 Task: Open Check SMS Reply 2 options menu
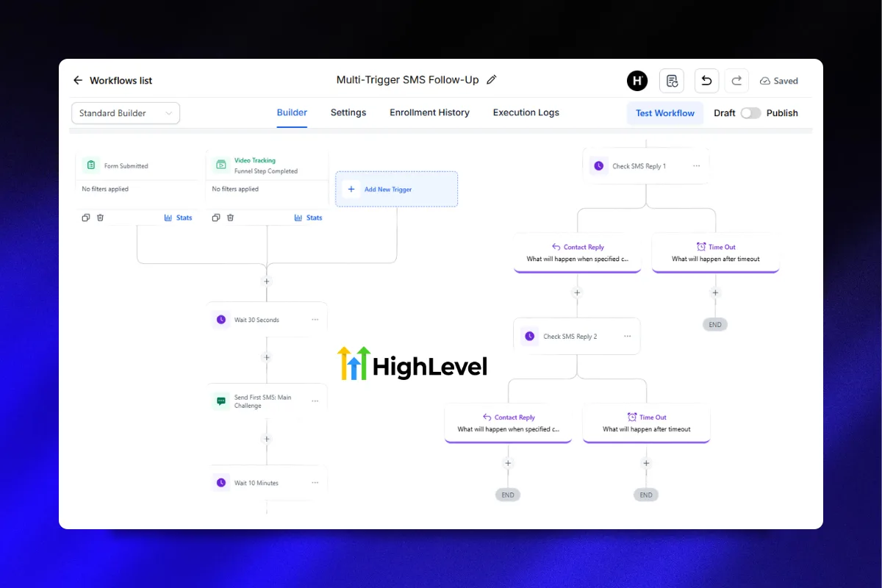628,336
